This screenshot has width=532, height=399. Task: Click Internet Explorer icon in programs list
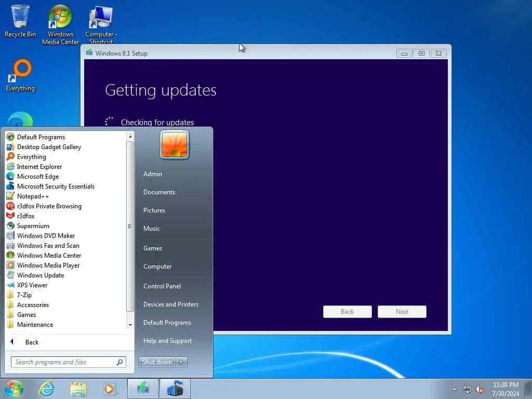10,167
